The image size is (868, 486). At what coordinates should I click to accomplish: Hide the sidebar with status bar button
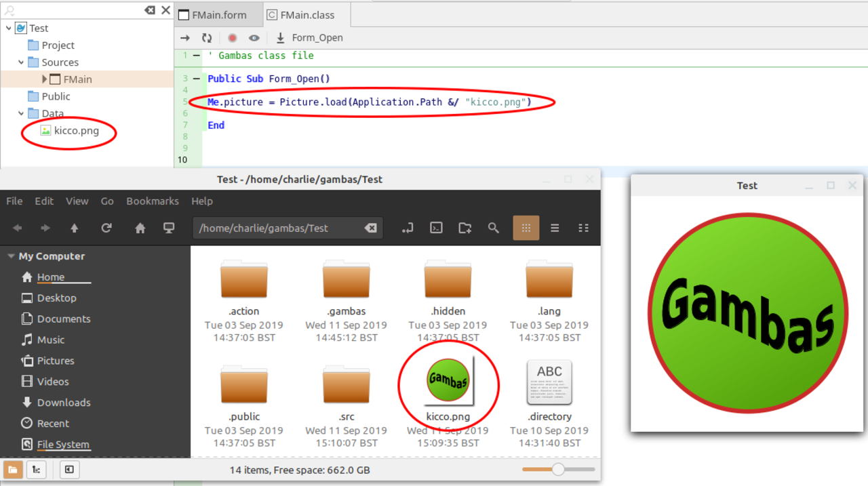click(x=70, y=470)
